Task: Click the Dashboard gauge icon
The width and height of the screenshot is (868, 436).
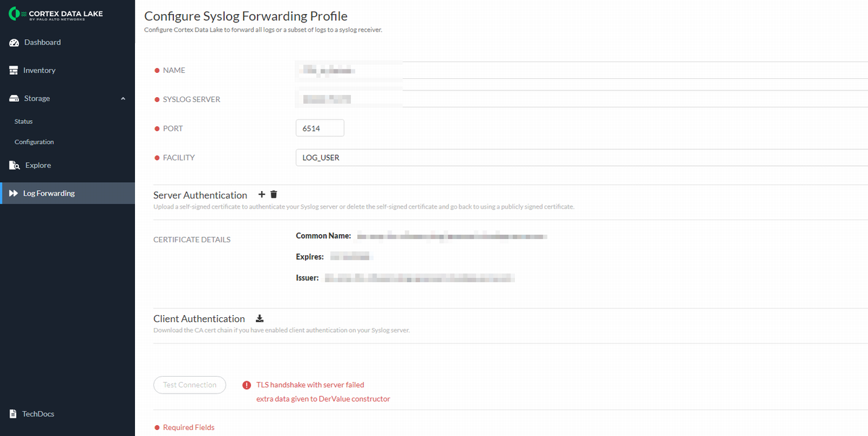Action: [x=13, y=43]
